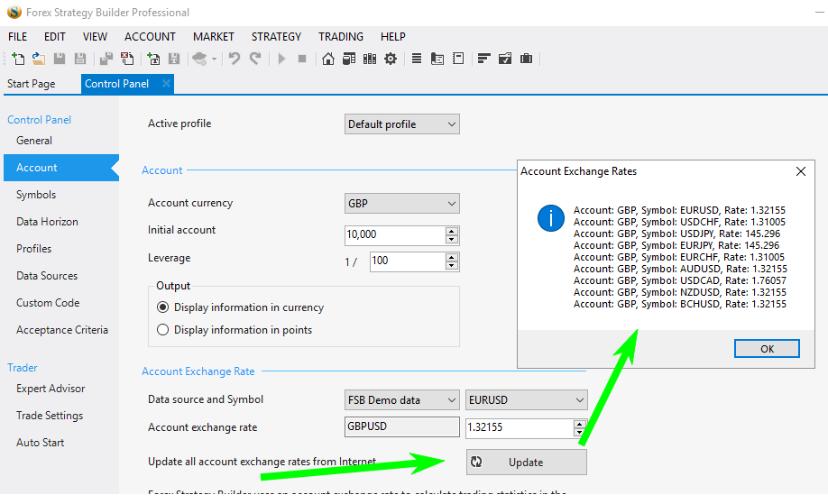Click the database-and-panel icon after the house
828x504 pixels.
tap(349, 59)
